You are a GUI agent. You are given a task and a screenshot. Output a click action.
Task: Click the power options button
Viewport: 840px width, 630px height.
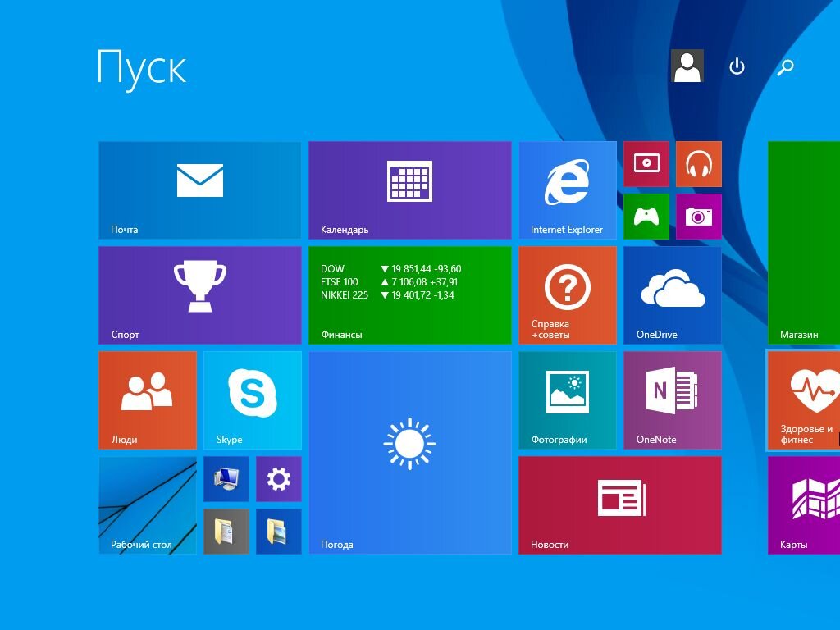pos(737,66)
